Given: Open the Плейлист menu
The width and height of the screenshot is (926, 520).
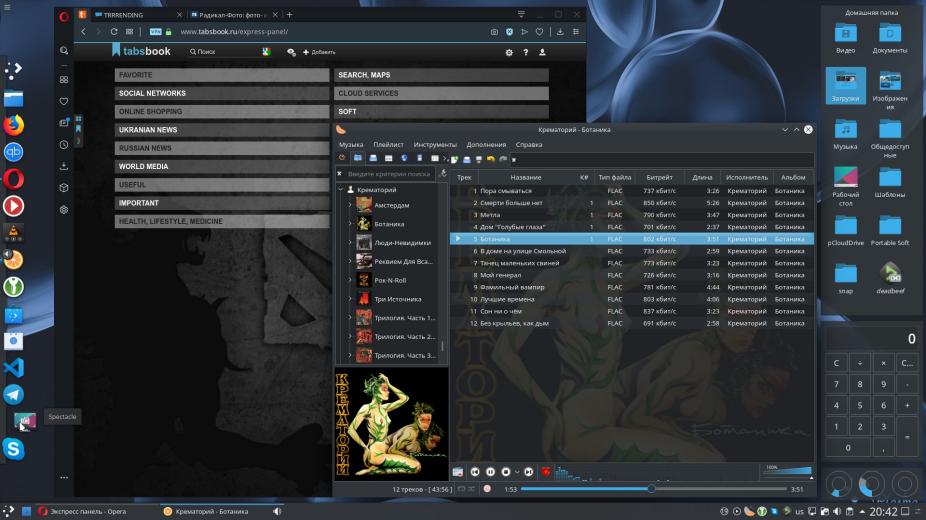Looking at the screenshot, I should point(388,144).
